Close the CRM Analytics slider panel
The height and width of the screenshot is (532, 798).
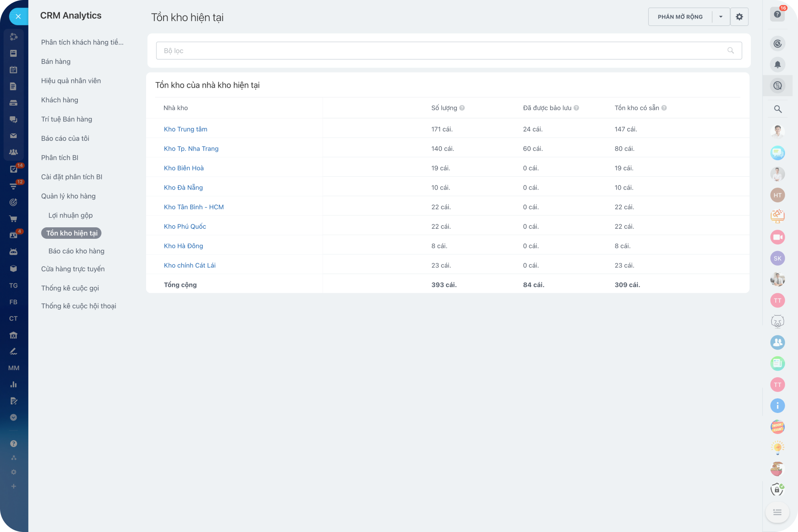tap(18, 17)
